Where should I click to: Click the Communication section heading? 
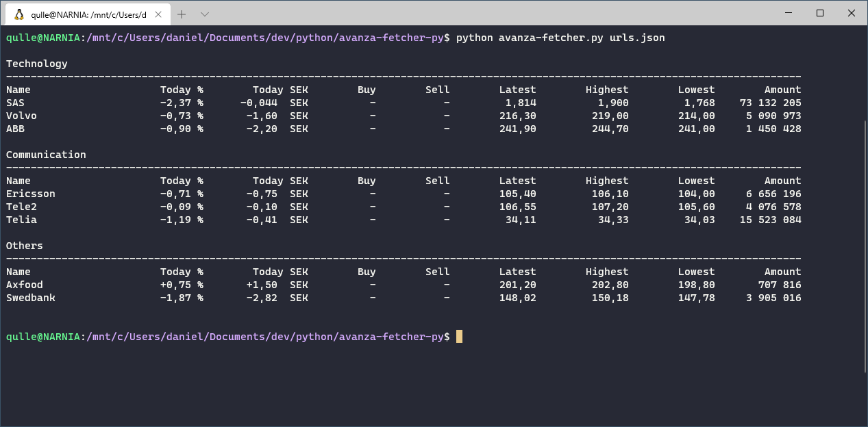coord(46,155)
